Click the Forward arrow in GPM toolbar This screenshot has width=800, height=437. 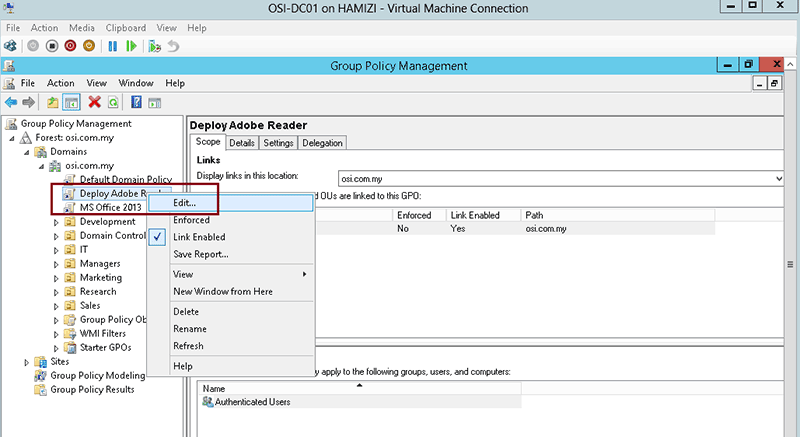pos(29,102)
